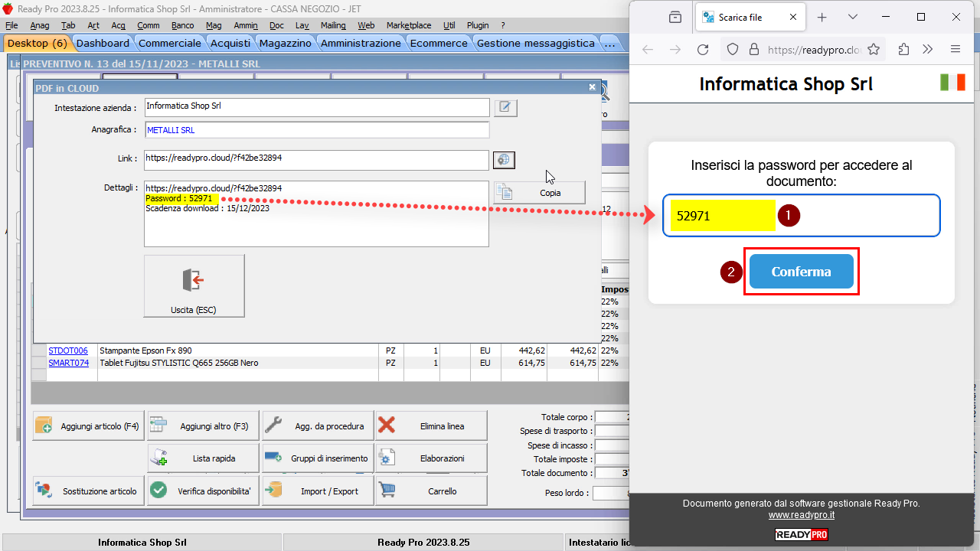Reload the browser page
Image resolution: width=980 pixels, height=551 pixels.
(702, 50)
